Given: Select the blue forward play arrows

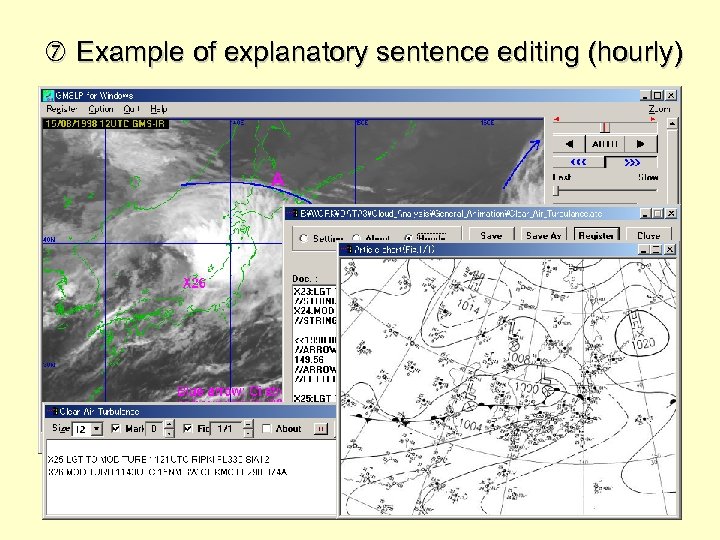Looking at the screenshot, I should (632, 162).
